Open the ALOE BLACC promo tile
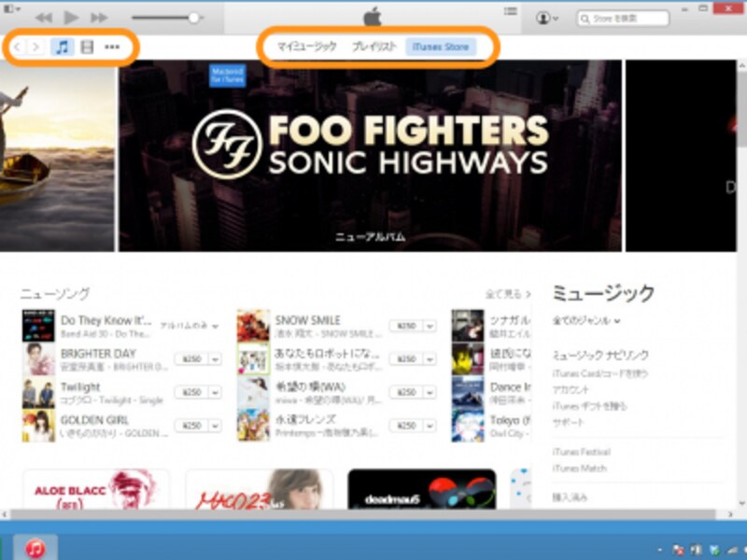 click(96, 489)
